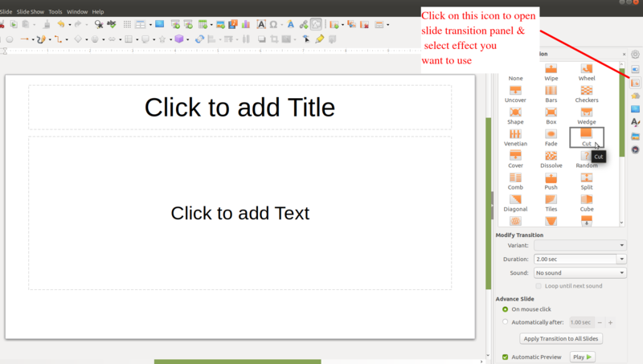Open the Master Slides sidebar deck
Viewport: 643px width, 364px height.
pos(635,109)
